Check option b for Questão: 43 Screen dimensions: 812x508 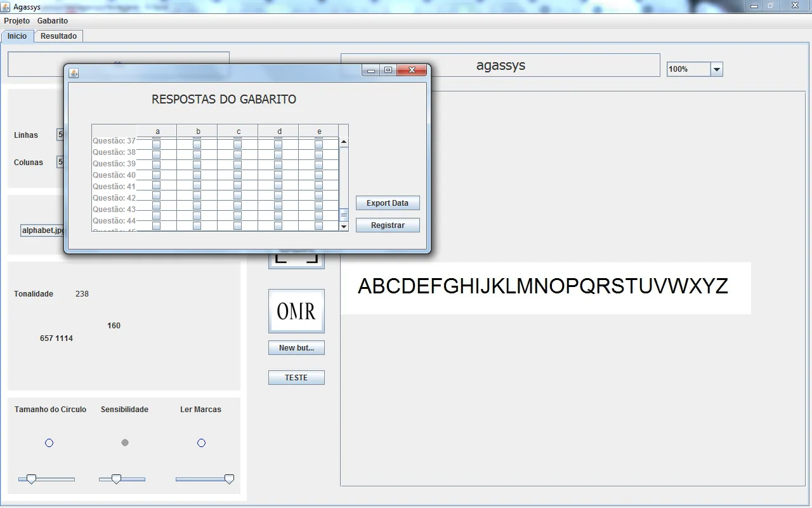pyautogui.click(x=197, y=206)
